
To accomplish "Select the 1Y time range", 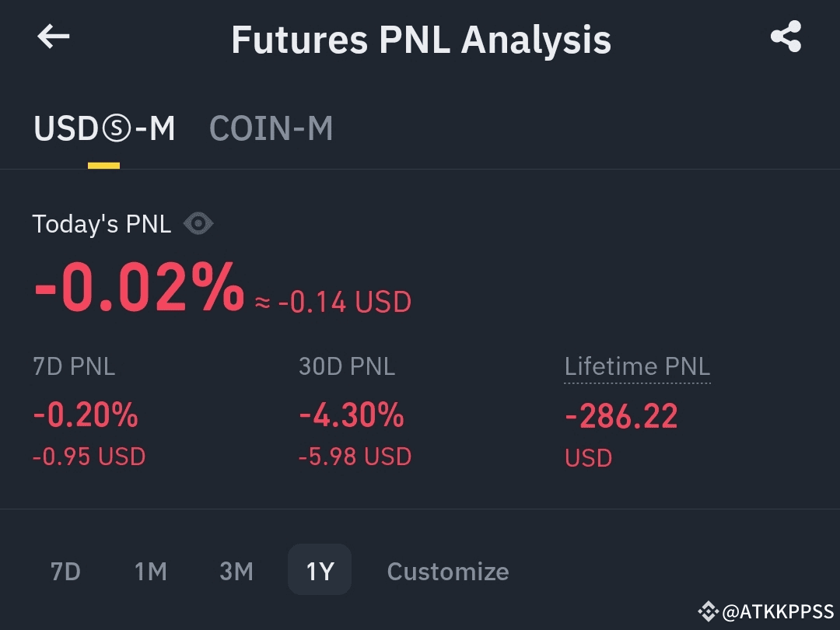I will click(320, 570).
